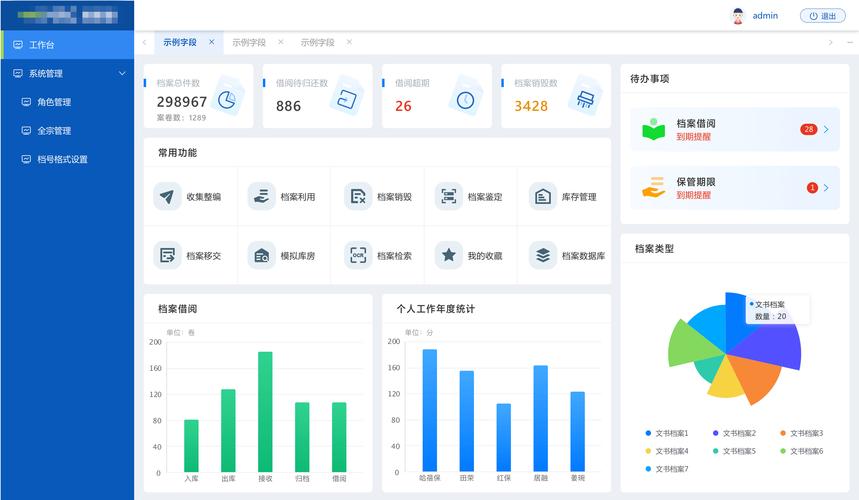Click the 档案检索 OCR icon
Screen dimensions: 859x500
click(358, 255)
